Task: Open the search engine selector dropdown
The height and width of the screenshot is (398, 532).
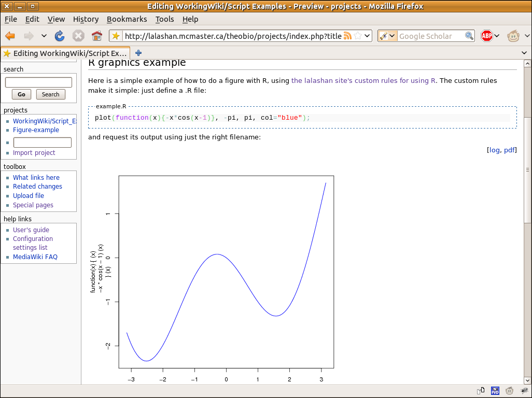Action: [x=387, y=36]
